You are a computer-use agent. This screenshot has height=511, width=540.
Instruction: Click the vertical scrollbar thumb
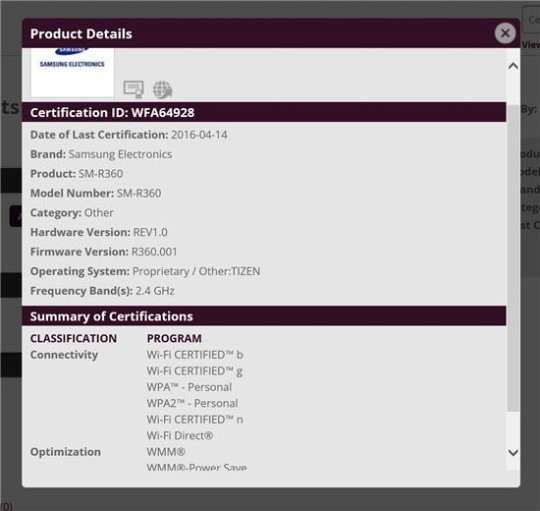[x=513, y=258]
